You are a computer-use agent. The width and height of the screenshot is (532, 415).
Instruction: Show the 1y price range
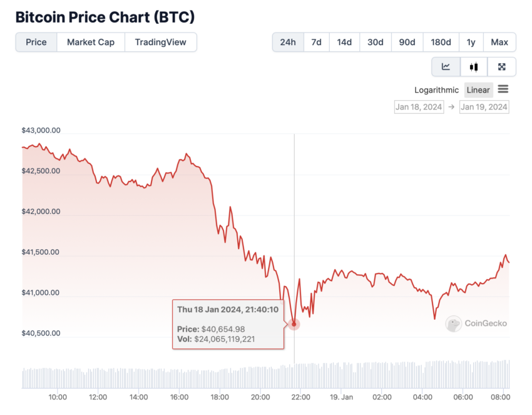[x=471, y=42]
